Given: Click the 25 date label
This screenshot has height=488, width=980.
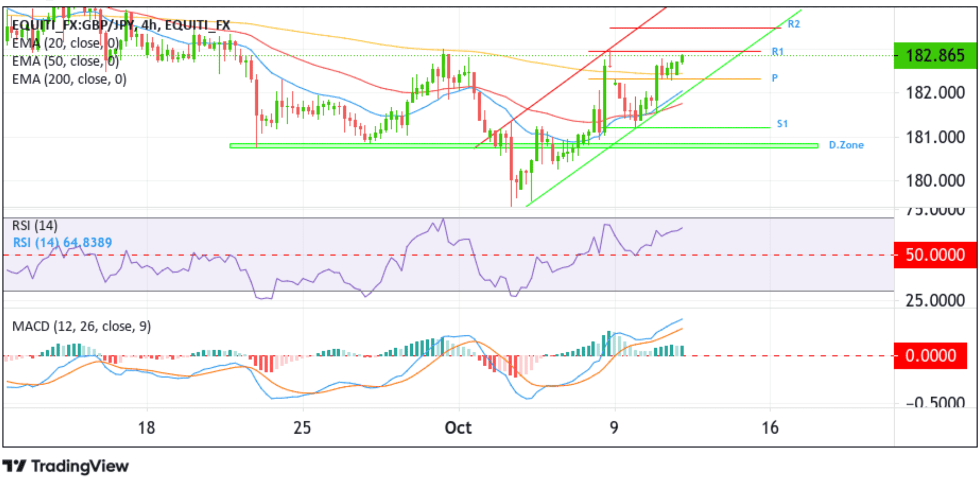Looking at the screenshot, I should click(x=302, y=428).
